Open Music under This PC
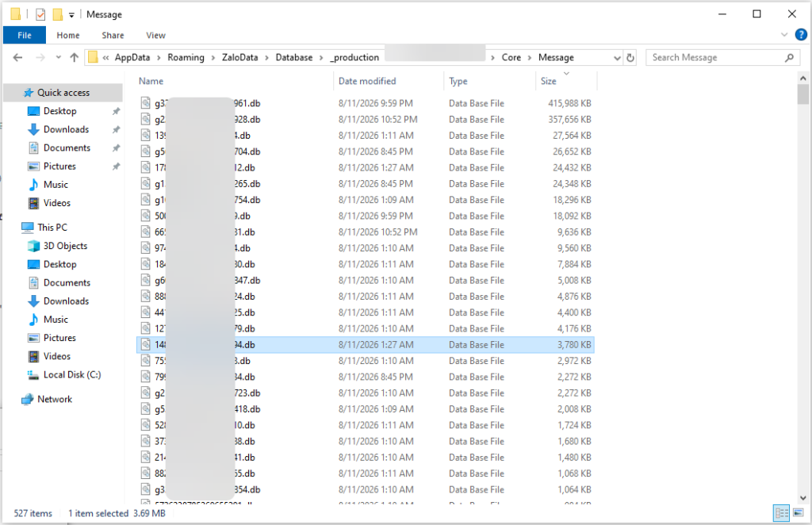 56,320
